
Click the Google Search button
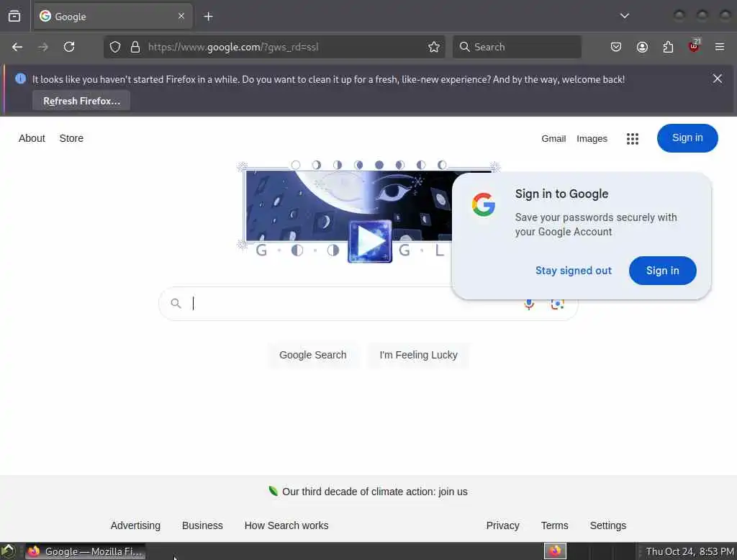tap(313, 355)
